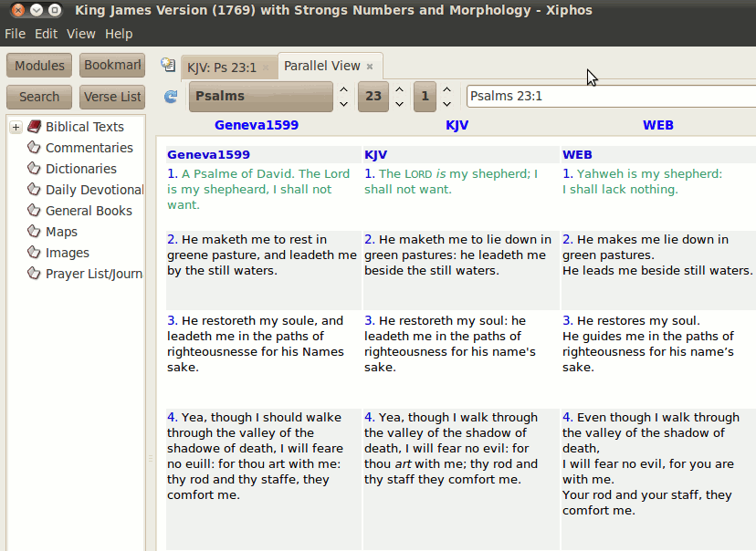Open the Edit menu

(46, 34)
